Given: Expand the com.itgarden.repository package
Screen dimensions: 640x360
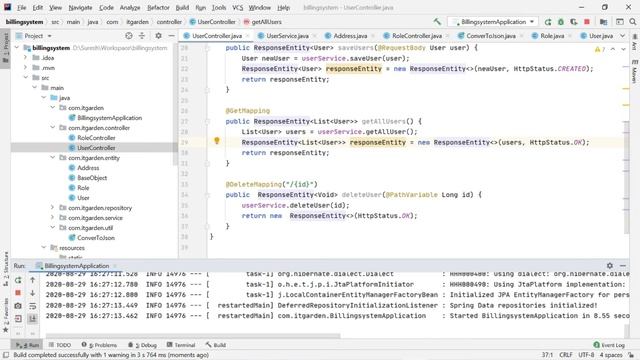Looking at the screenshot, I should click(53, 208).
